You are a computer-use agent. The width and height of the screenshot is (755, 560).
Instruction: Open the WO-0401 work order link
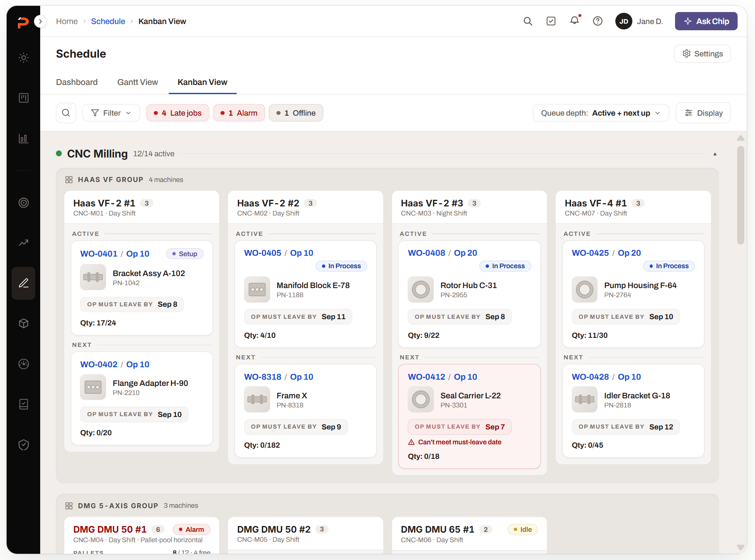pyautogui.click(x=99, y=254)
